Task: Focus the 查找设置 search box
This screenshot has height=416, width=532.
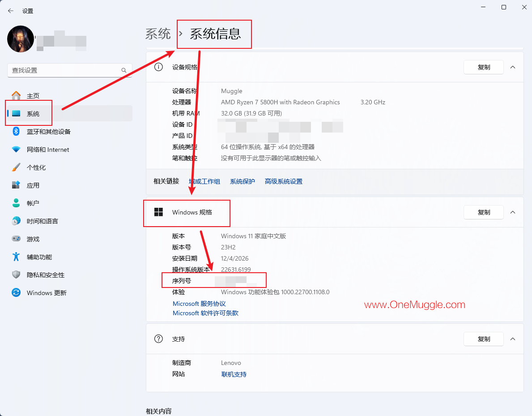Action: point(69,70)
